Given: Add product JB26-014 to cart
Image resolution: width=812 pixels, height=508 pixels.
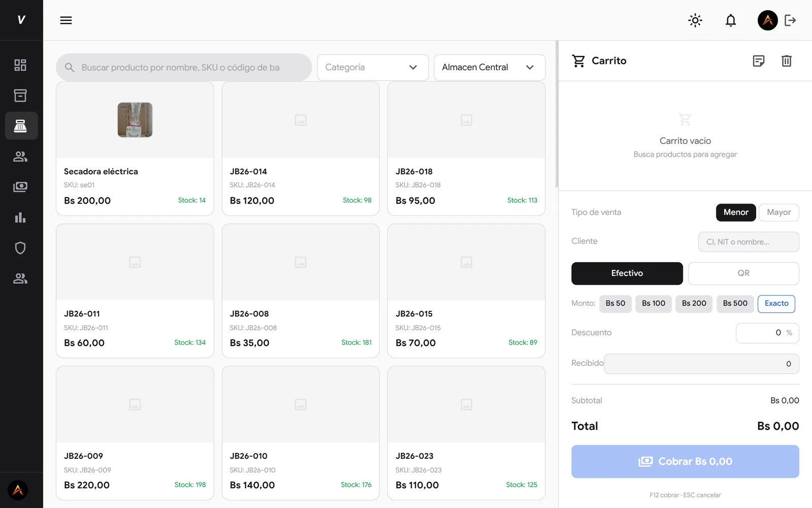Looking at the screenshot, I should 300,149.
